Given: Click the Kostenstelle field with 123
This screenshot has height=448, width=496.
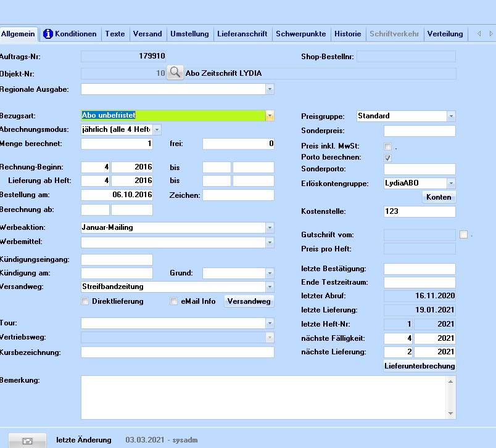Looking at the screenshot, I should click(x=420, y=211).
